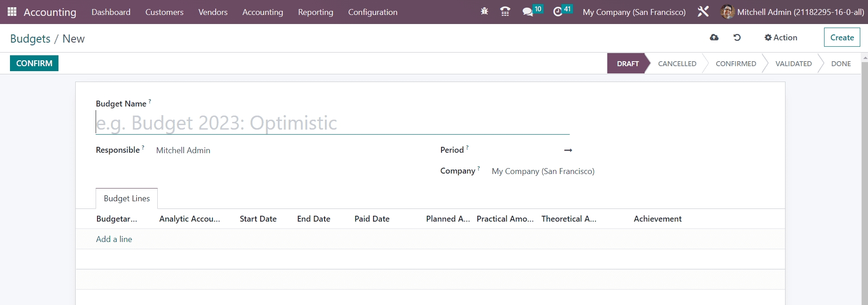Click the Create button
Image resolution: width=868 pixels, height=305 pixels.
click(x=842, y=38)
